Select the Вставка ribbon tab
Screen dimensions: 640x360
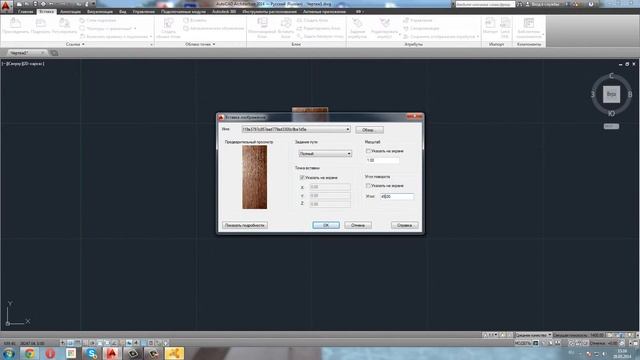point(46,12)
